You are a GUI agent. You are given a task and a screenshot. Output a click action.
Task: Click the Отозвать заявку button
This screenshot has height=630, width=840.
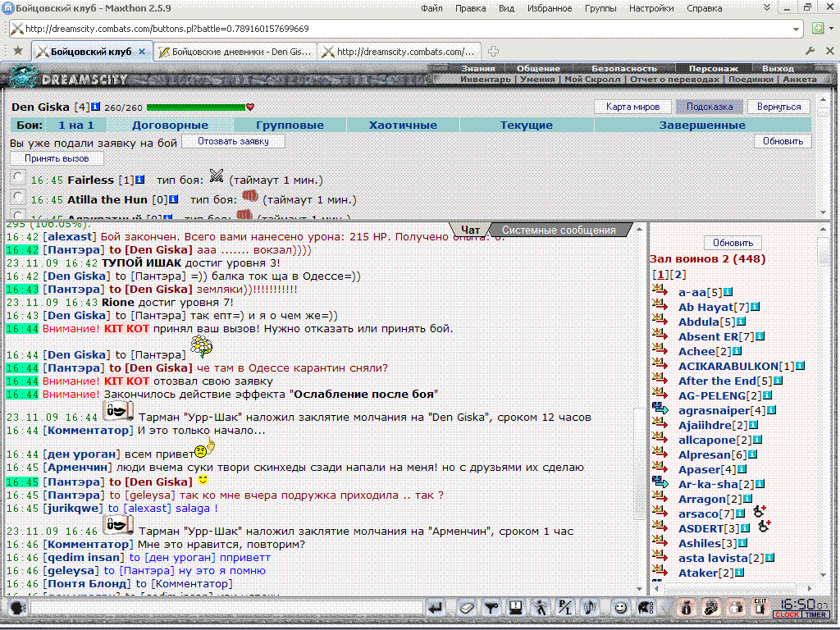[233, 141]
